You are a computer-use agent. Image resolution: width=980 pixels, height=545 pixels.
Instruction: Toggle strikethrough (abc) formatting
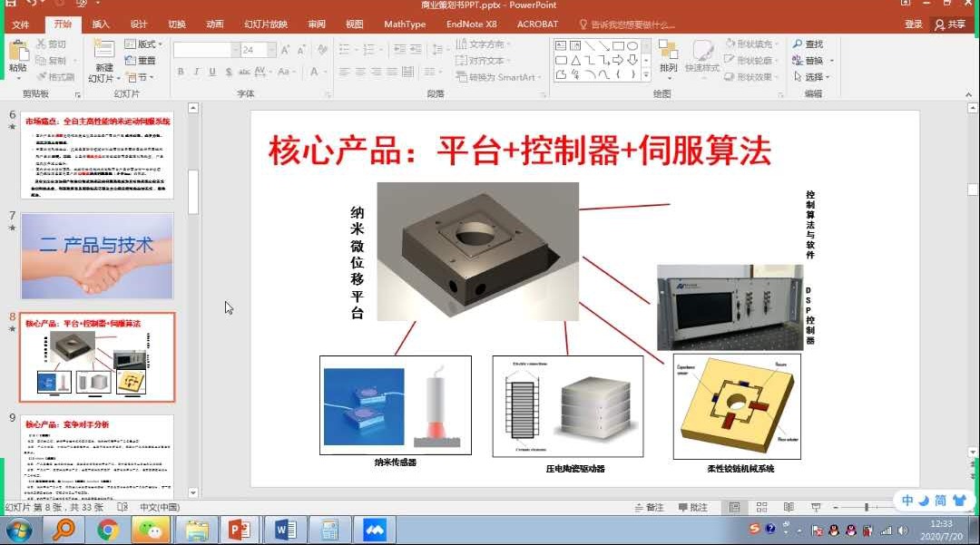point(244,72)
